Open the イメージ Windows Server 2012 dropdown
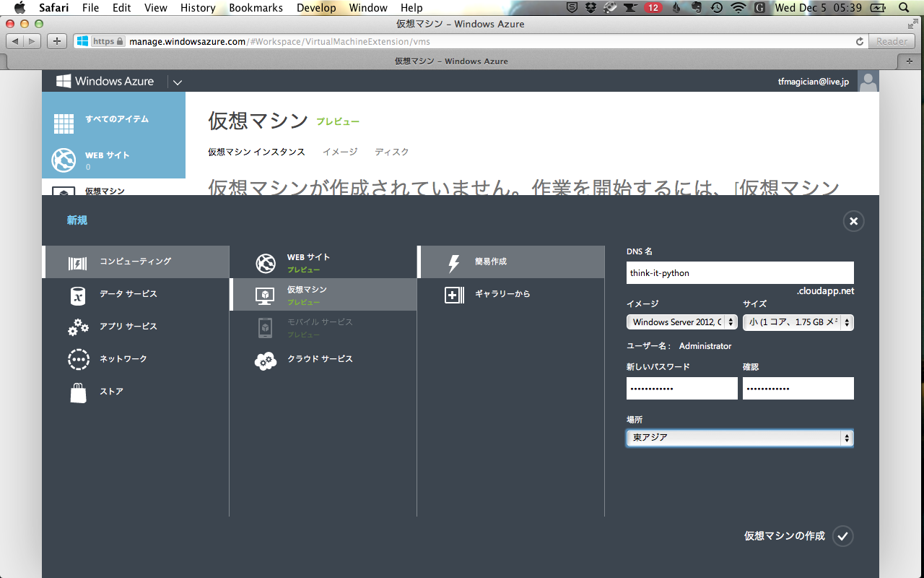The image size is (924, 578). click(682, 322)
